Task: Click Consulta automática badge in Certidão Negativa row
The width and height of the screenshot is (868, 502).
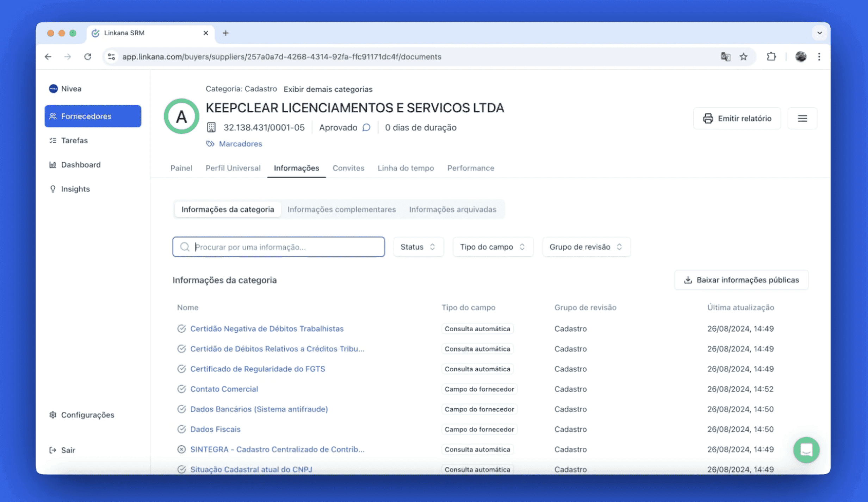Action: pyautogui.click(x=477, y=328)
